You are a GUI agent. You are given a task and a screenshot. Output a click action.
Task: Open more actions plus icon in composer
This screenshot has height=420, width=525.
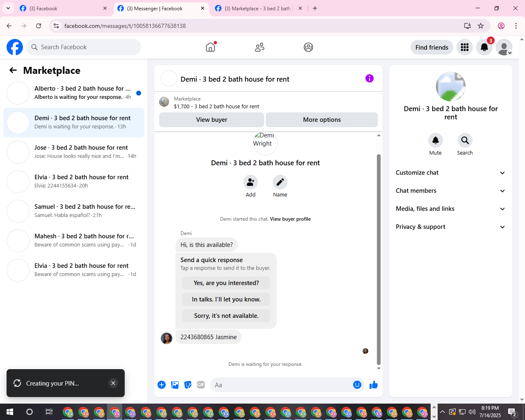pos(162,385)
